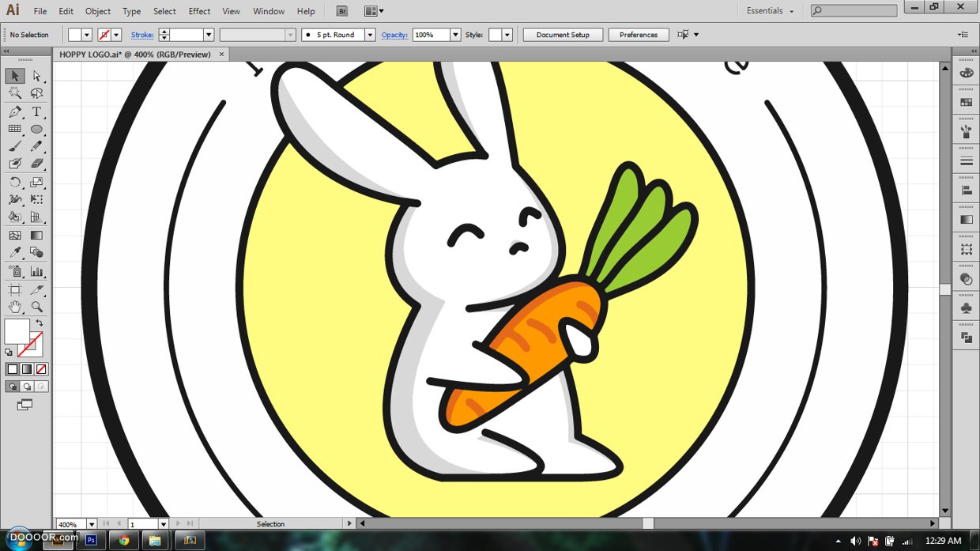Open the File menu
980x551 pixels.
tap(40, 11)
